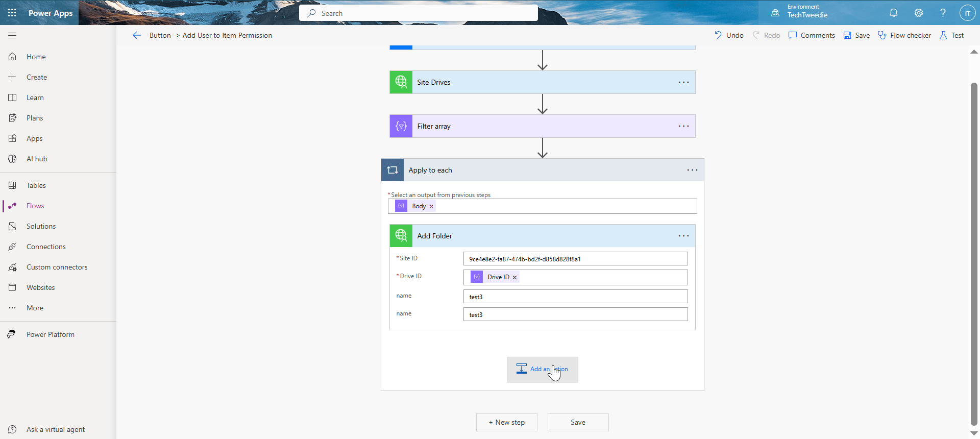
Task: Click the first name field with test3
Action: click(x=575, y=297)
